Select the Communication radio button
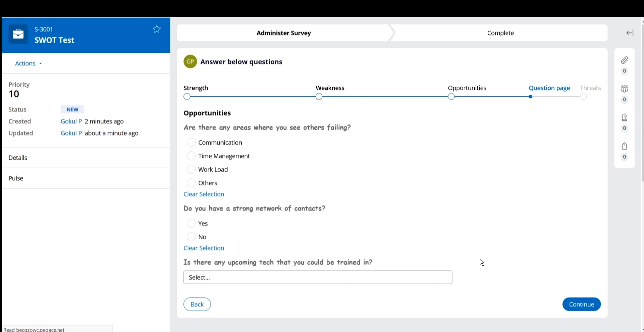 click(191, 143)
